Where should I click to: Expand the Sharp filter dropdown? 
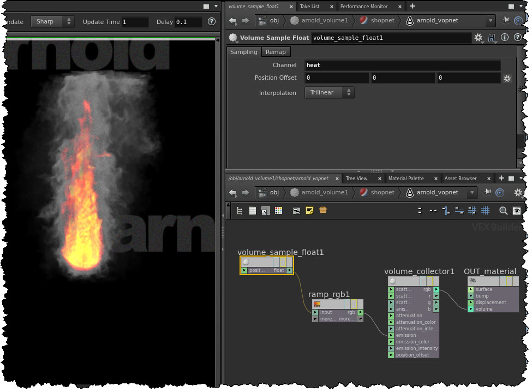coord(52,22)
